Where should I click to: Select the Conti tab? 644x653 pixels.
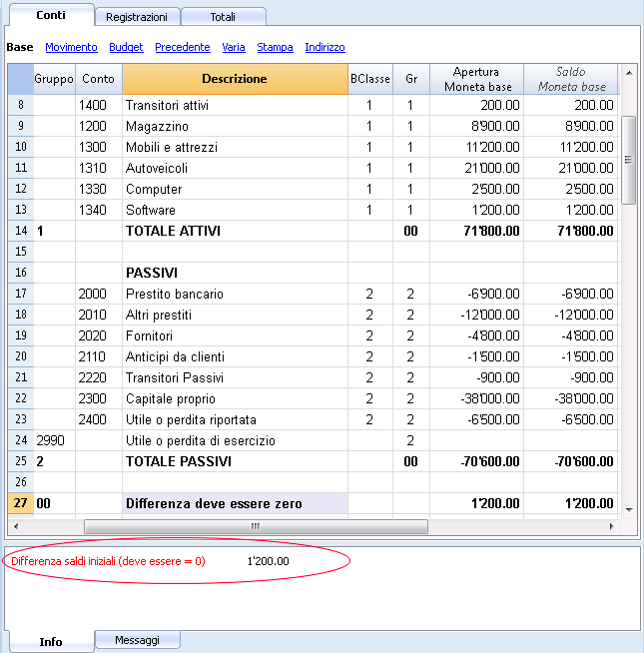pyautogui.click(x=51, y=15)
